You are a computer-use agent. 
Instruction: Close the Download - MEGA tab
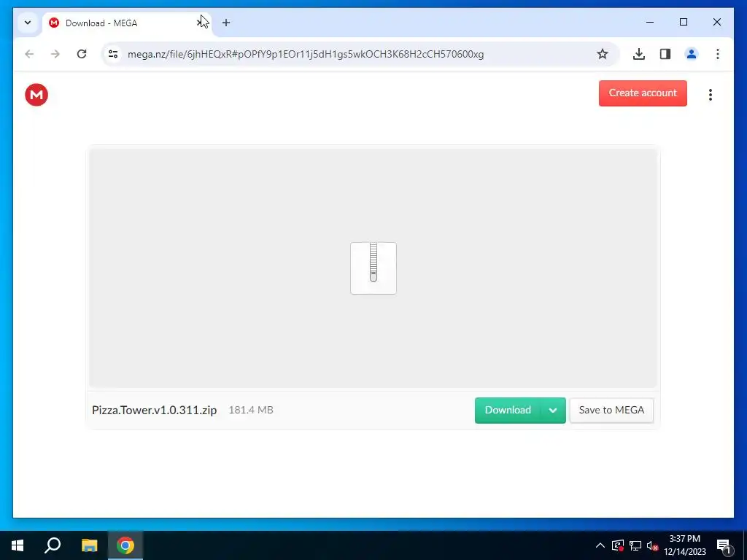pos(200,23)
